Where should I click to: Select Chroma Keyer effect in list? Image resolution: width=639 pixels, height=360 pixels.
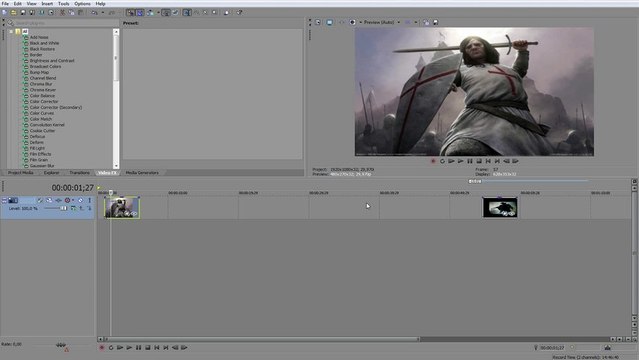point(43,90)
